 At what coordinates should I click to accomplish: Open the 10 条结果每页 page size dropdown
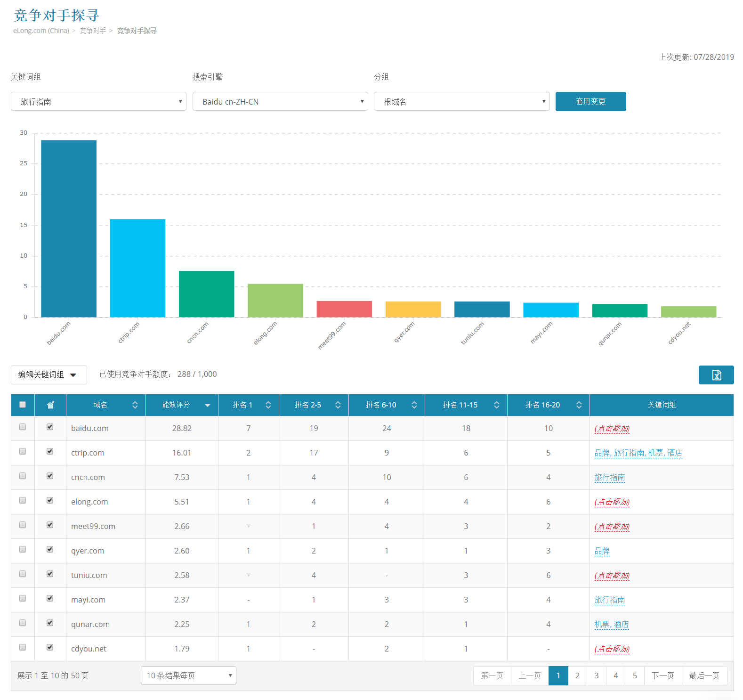[188, 676]
